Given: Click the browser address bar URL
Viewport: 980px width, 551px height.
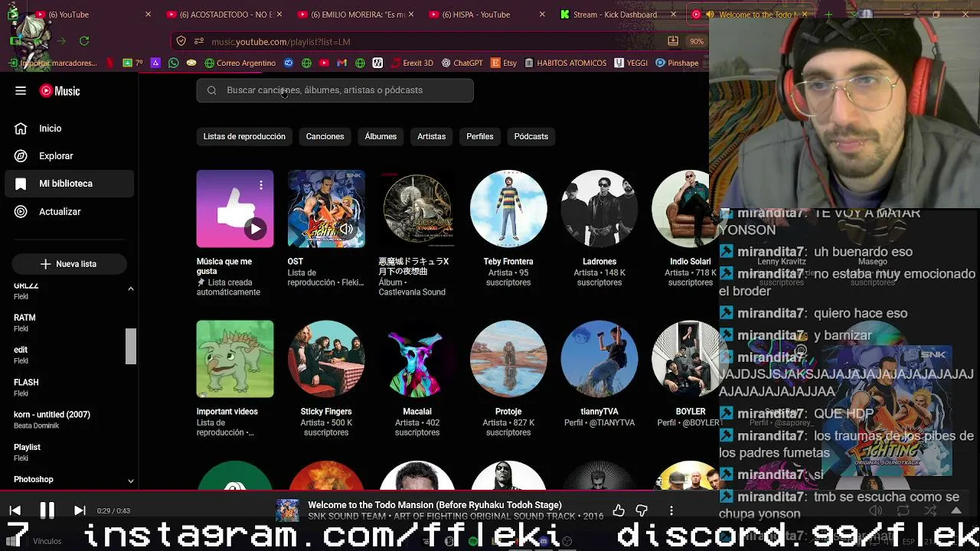Looking at the screenshot, I should [x=281, y=41].
